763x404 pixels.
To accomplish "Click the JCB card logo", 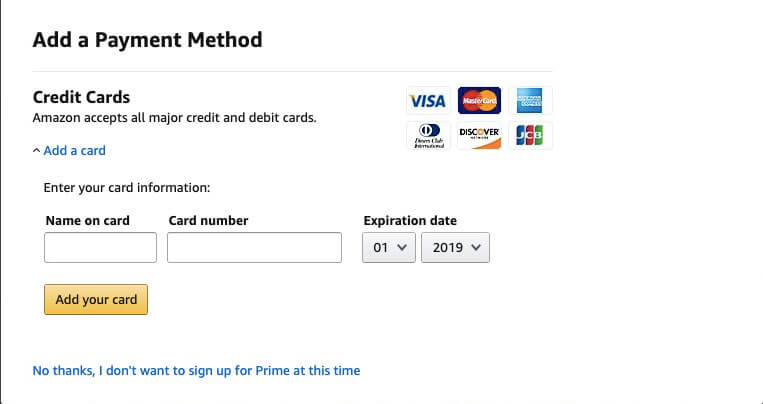I will click(x=530, y=135).
